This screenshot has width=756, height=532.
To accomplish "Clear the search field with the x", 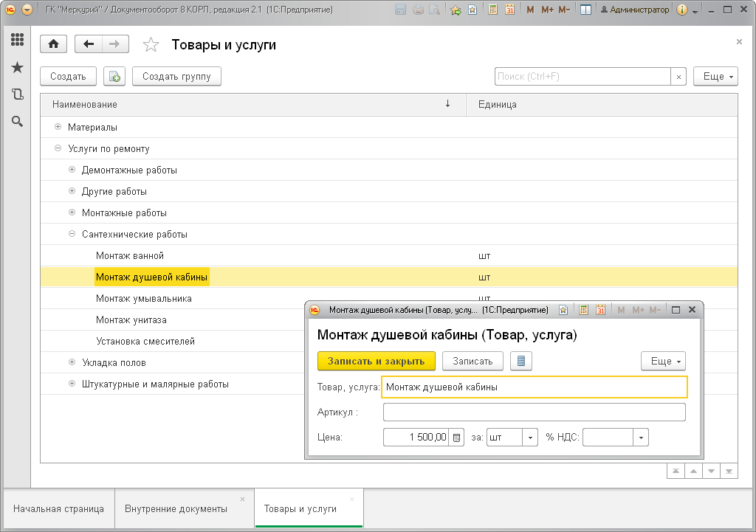I will click(678, 77).
